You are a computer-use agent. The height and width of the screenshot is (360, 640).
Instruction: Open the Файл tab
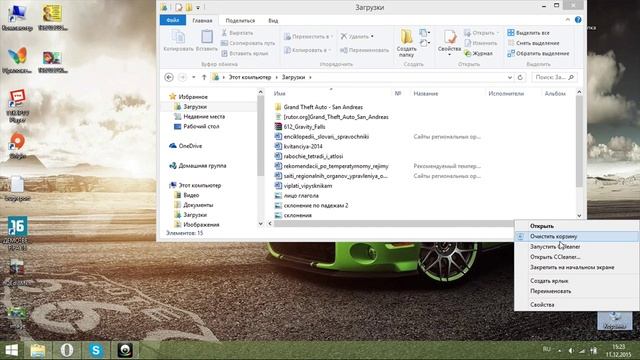click(x=173, y=20)
